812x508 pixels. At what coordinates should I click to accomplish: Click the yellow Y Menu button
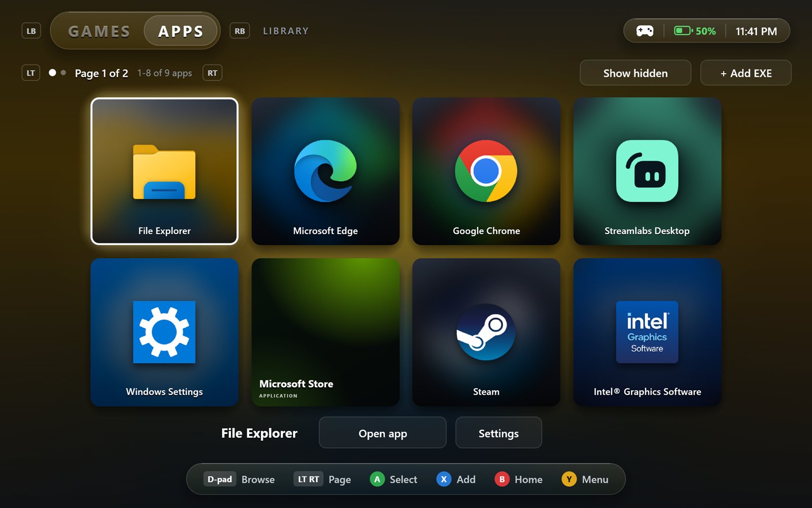[585, 479]
